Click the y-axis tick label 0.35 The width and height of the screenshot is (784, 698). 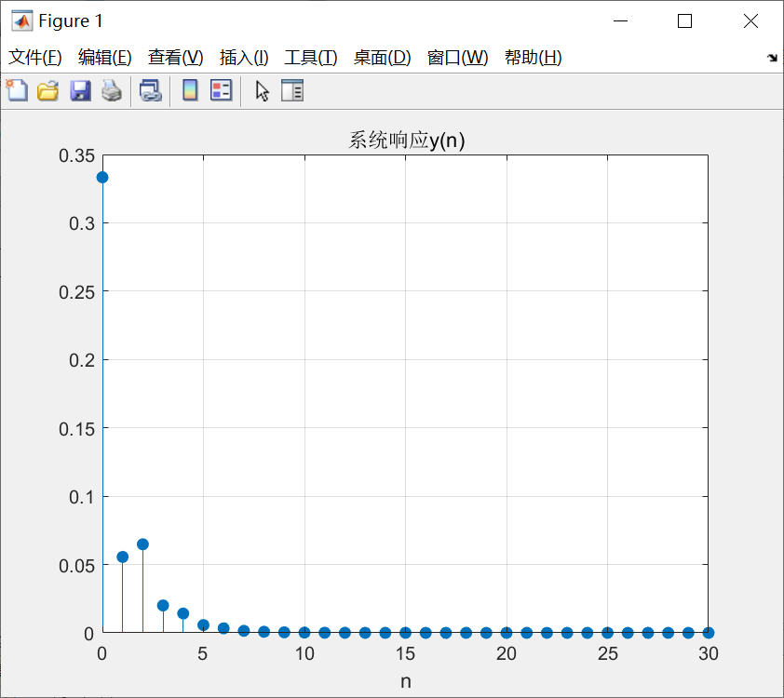pos(76,156)
